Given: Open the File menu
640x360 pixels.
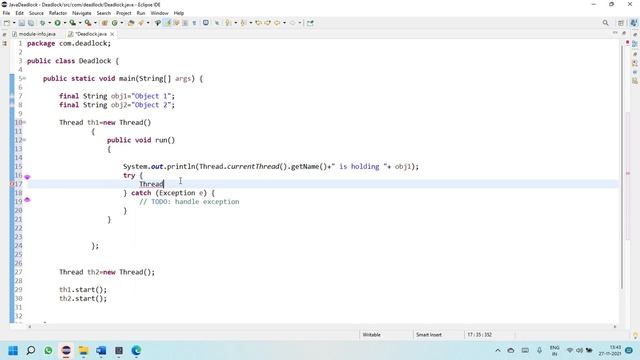Looking at the screenshot, I should (x=6, y=13).
